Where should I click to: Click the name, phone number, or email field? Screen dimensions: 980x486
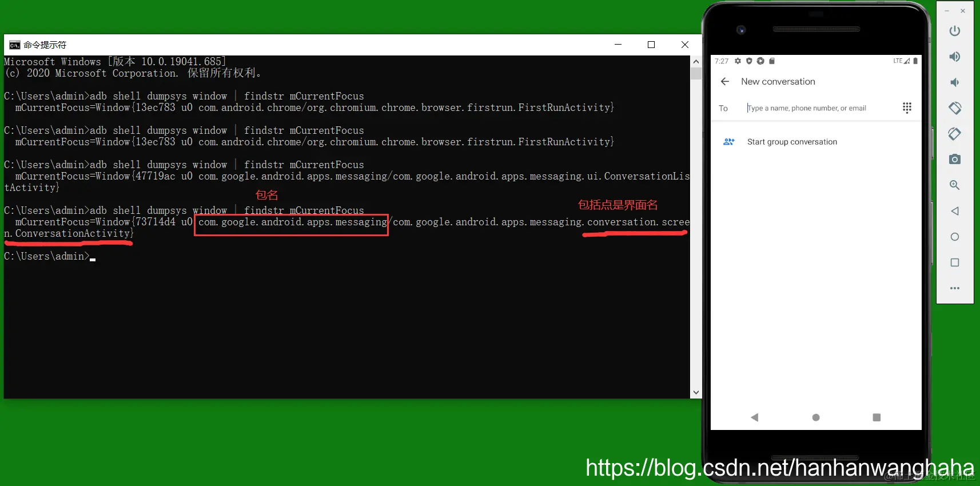806,108
